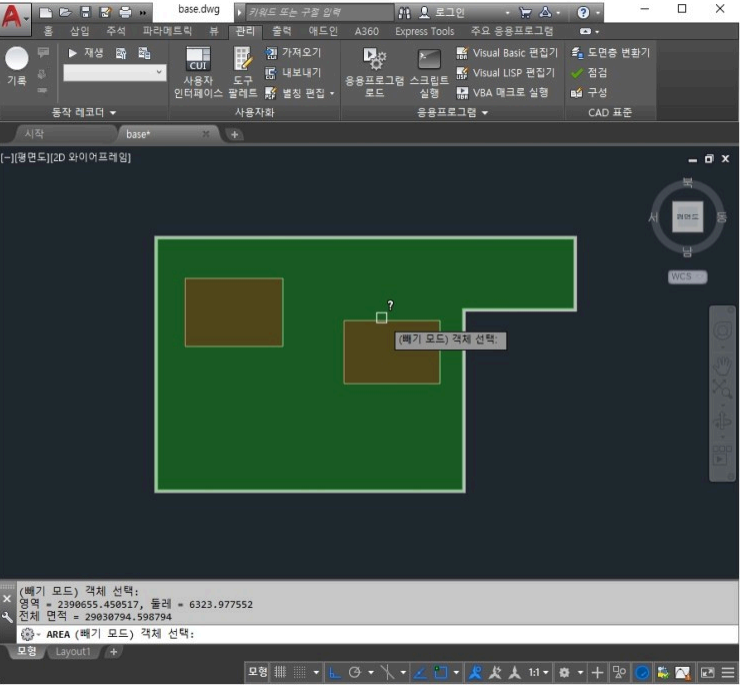Screen dimensions: 741x685
Task: Click the ViewCube top face
Action: click(688, 217)
